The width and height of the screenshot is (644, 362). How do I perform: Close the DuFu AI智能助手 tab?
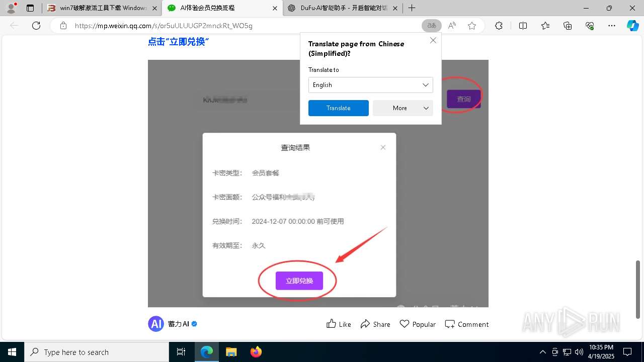pos(394,8)
